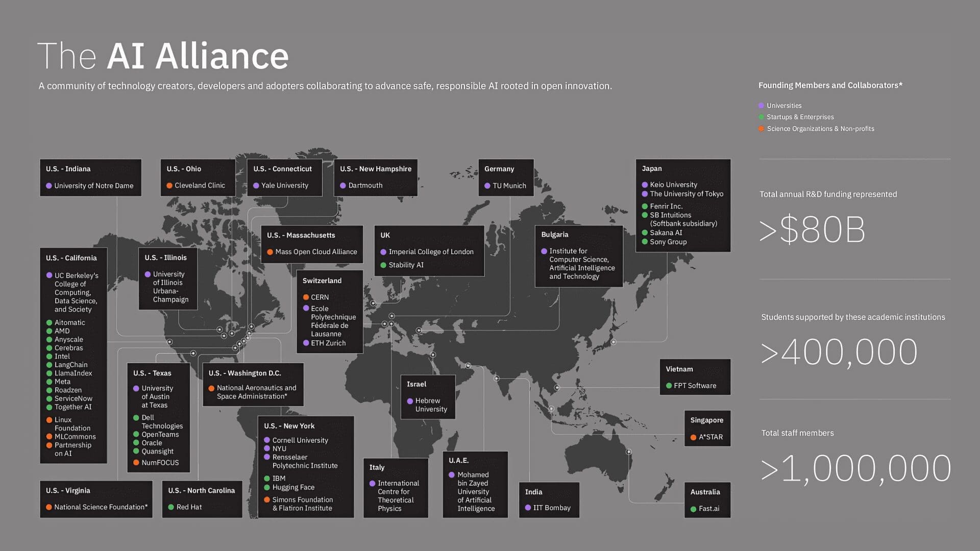Click "Meta" in California list
This screenshot has height=551, width=980.
pyautogui.click(x=63, y=382)
